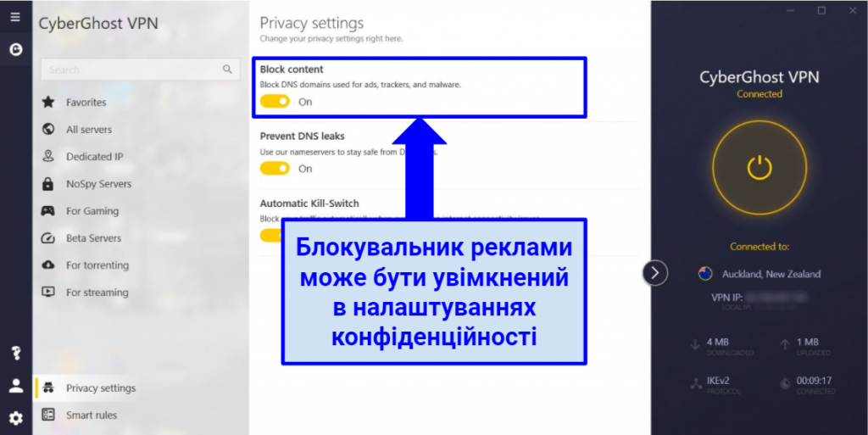Toggle Automatic Kill-Switch switch

(272, 235)
